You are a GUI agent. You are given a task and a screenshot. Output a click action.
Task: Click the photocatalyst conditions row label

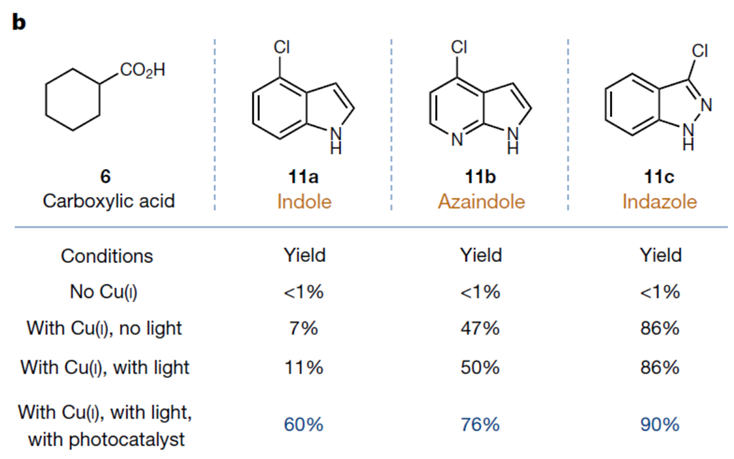click(x=105, y=426)
